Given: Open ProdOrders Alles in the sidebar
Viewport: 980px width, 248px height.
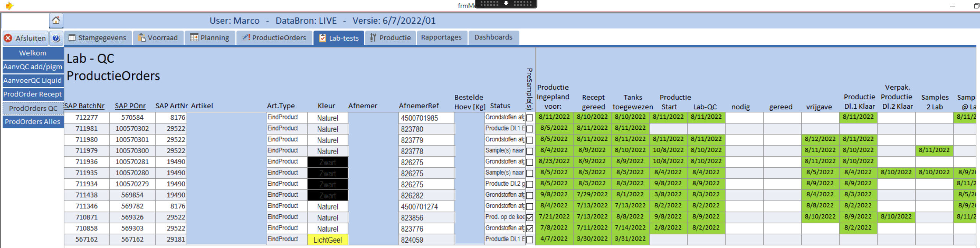Looking at the screenshot, I should 33,122.
